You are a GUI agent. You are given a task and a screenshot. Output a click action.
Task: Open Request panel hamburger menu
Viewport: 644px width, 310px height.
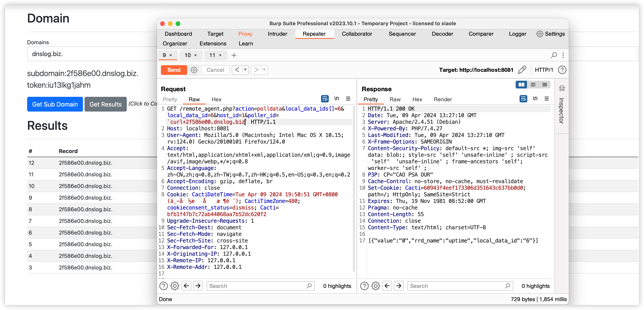pos(348,99)
